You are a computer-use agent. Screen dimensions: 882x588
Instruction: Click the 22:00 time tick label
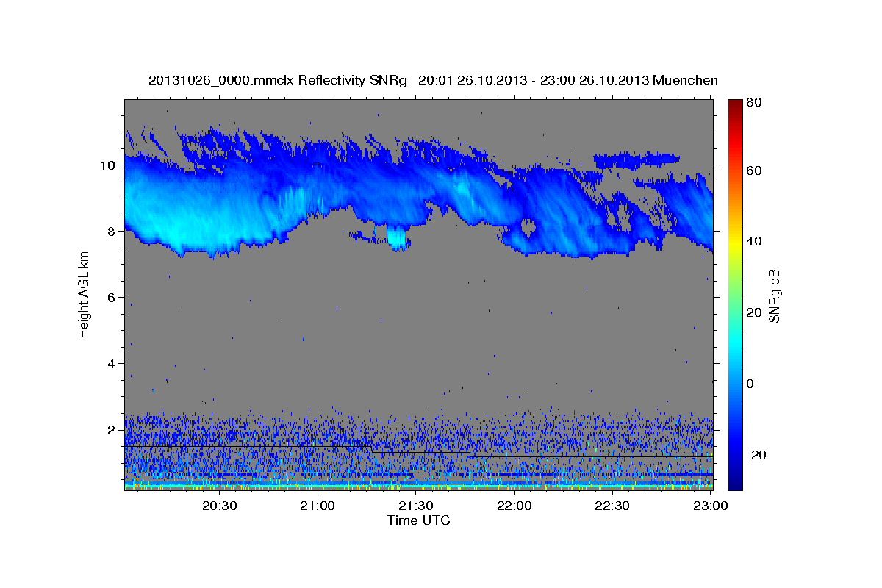[x=514, y=506]
